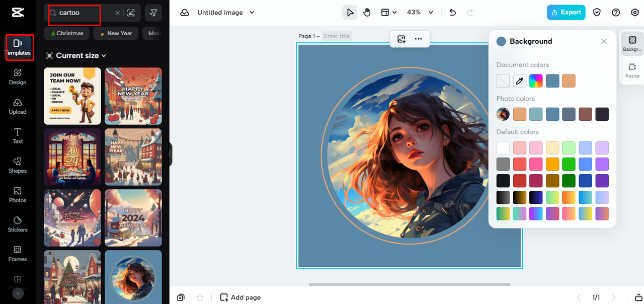Click the add image icon above canvas
This screenshot has width=644, height=304.
401,39
